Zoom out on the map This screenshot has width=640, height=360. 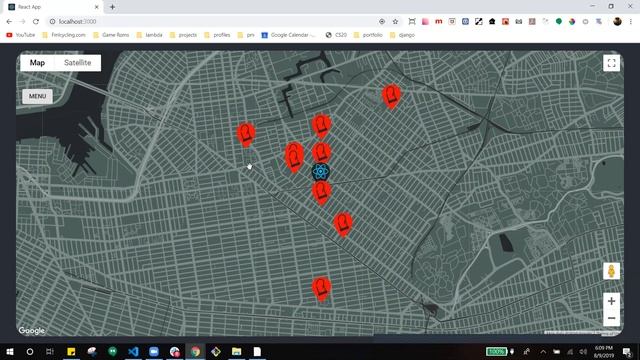pyautogui.click(x=611, y=318)
